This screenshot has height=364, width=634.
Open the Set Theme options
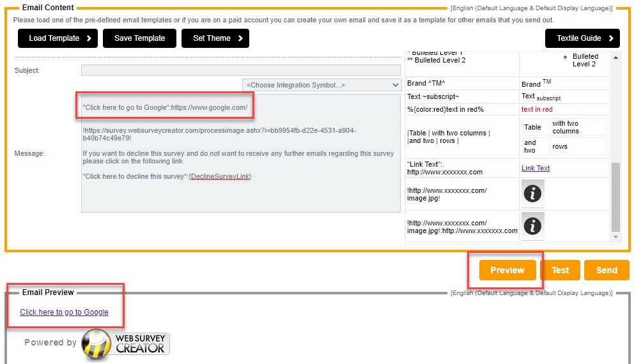(215, 38)
